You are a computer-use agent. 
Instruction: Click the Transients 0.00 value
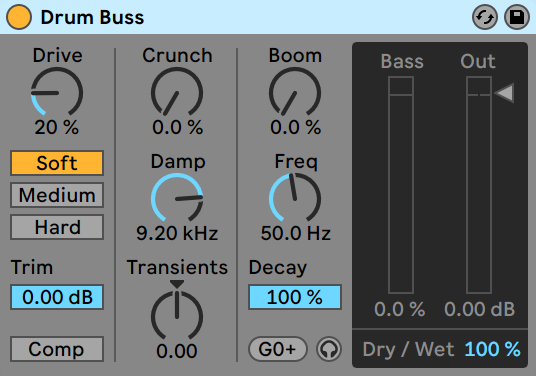(177, 351)
